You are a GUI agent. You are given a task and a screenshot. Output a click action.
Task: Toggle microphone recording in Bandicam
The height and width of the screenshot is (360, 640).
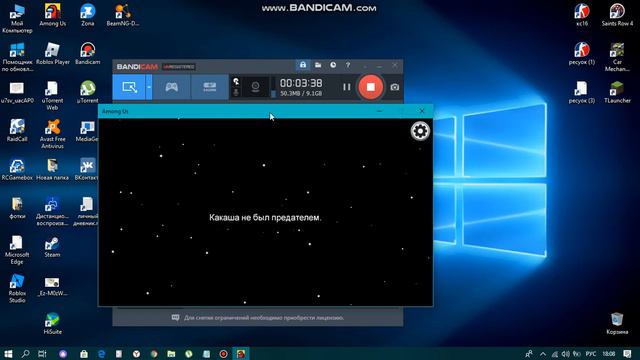236,93
